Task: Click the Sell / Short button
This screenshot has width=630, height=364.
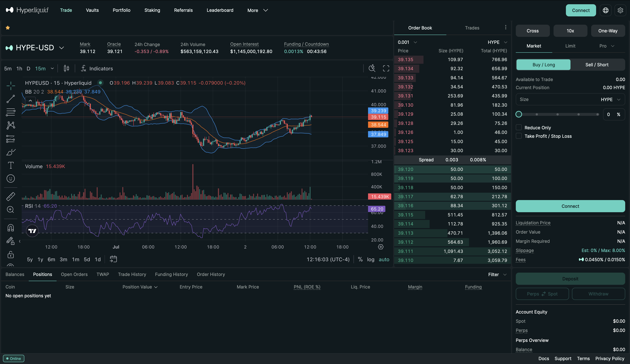Action: (x=597, y=65)
